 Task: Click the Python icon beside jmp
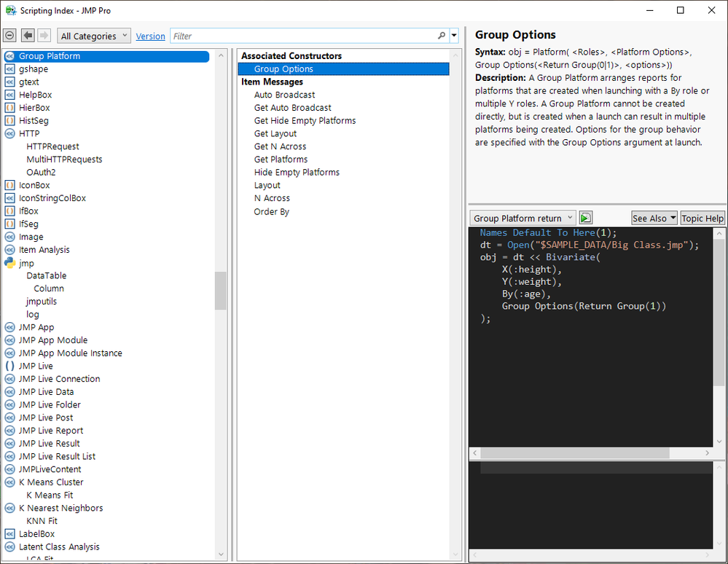[10, 263]
